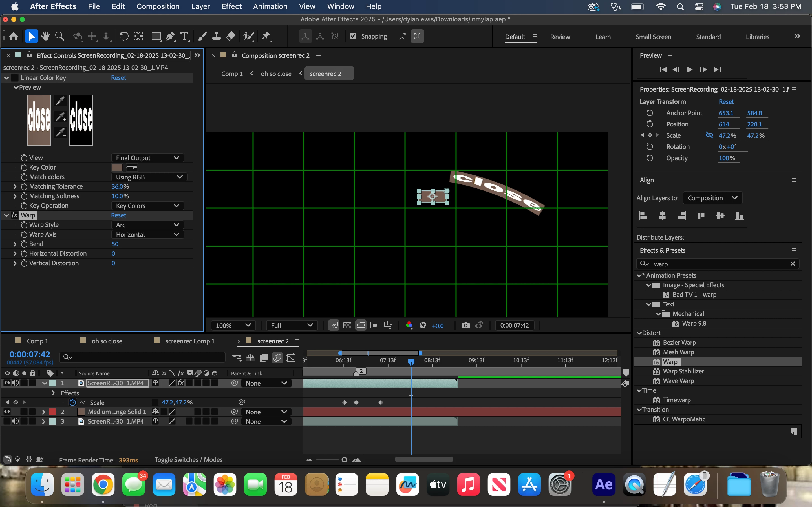This screenshot has width=812, height=507.
Task: Select the Rectangle shape tool
Action: (156, 36)
